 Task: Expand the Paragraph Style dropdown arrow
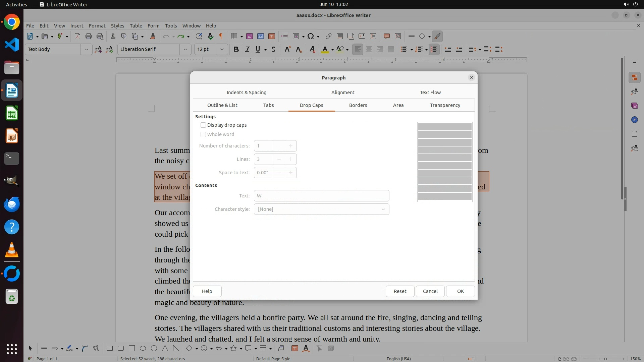[x=86, y=49]
